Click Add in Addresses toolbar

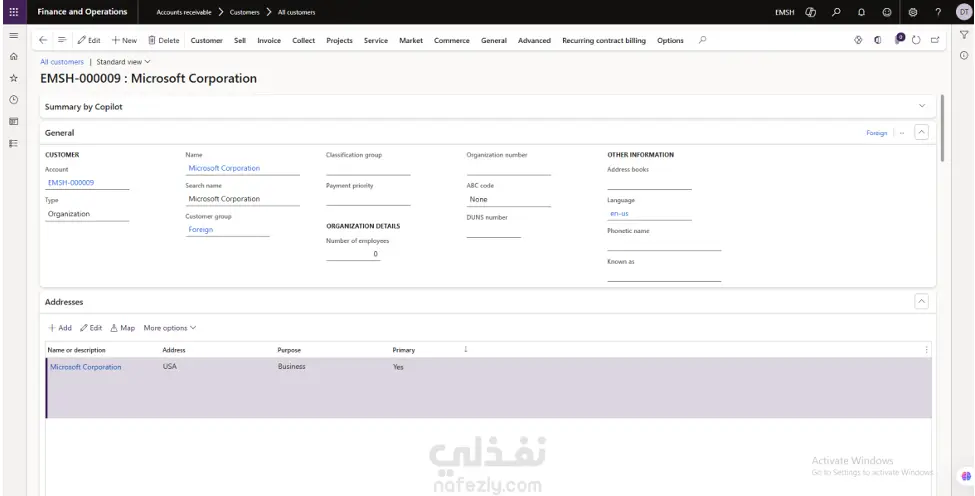pos(60,328)
